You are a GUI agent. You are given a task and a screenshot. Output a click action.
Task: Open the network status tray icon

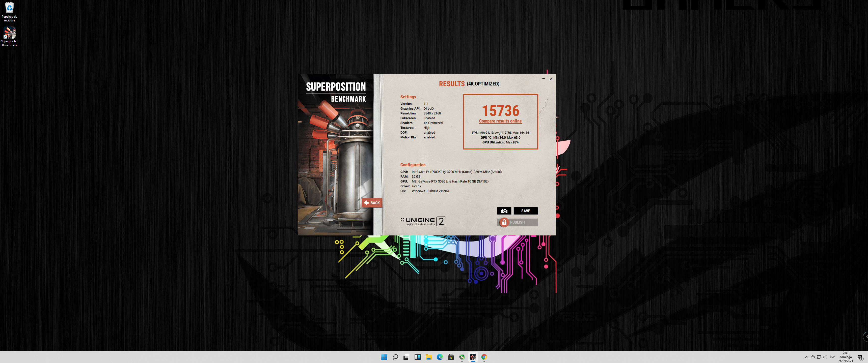819,357
